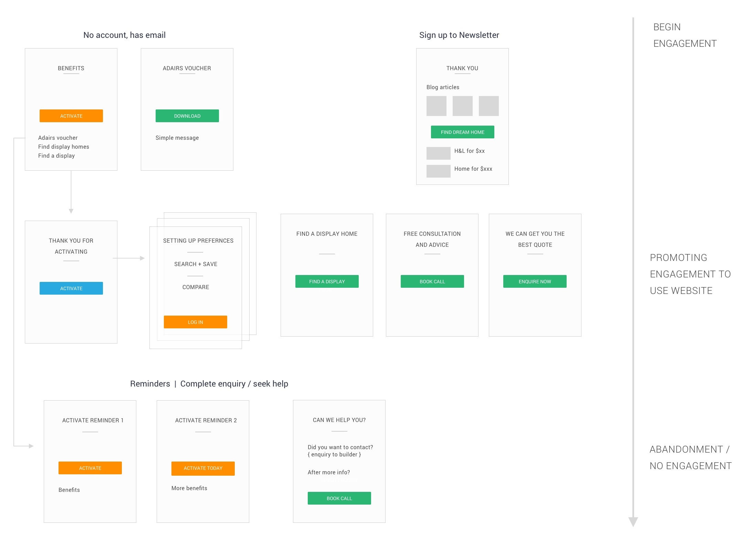The height and width of the screenshot is (560, 747).
Task: Select the Home for $xxx thumbnail
Action: (x=438, y=171)
